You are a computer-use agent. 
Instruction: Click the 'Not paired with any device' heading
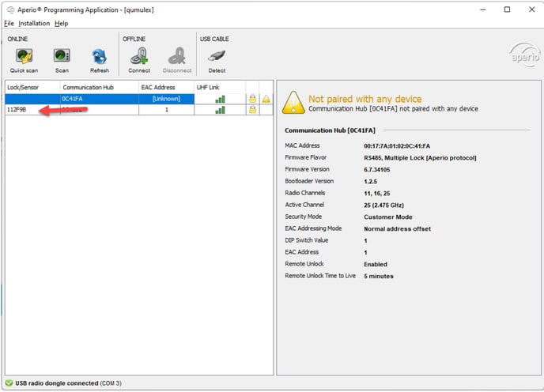coord(365,99)
